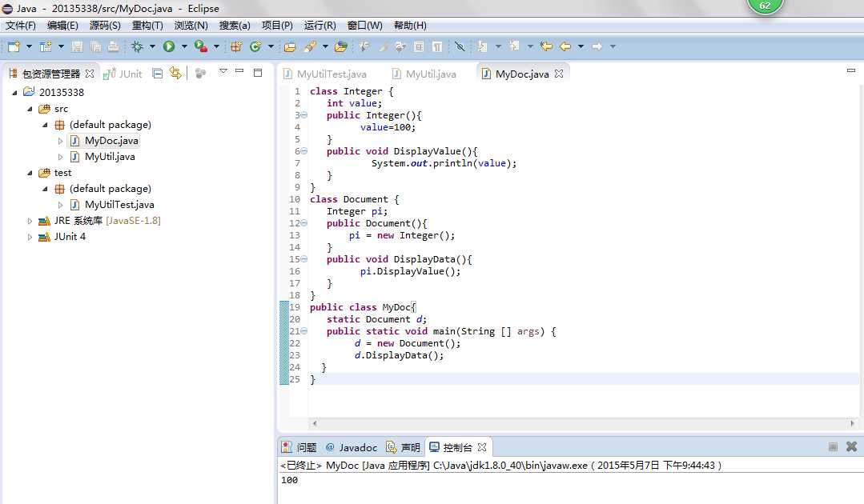The image size is (864, 504).
Task: Toggle Link with Editor icon
Action: point(175,73)
